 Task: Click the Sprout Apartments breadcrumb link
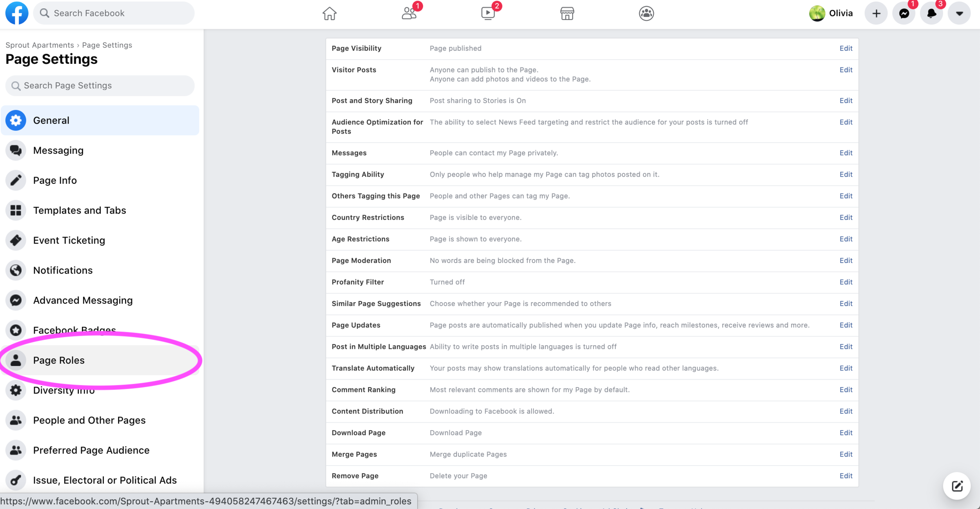40,45
